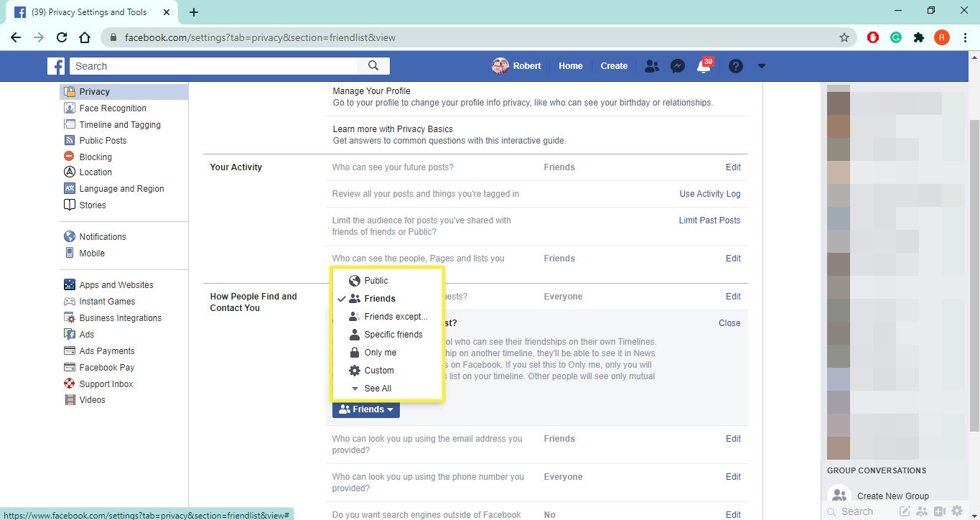Open the Messenger icon
Image resolution: width=980 pixels, height=520 pixels.
(678, 66)
